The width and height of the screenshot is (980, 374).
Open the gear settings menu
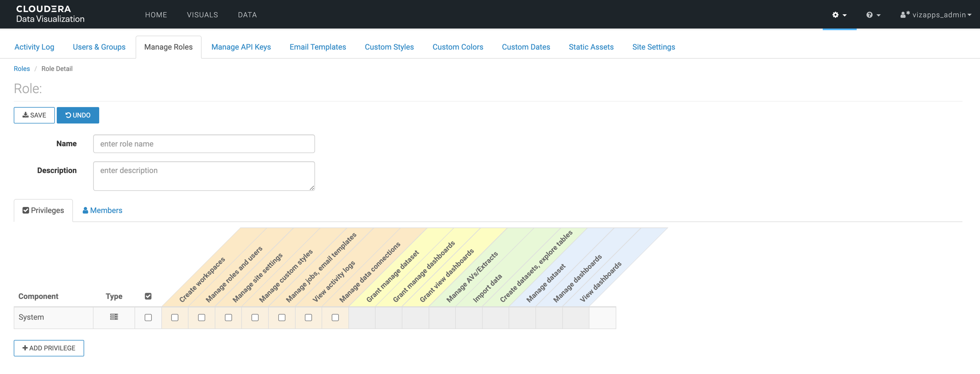pos(839,15)
